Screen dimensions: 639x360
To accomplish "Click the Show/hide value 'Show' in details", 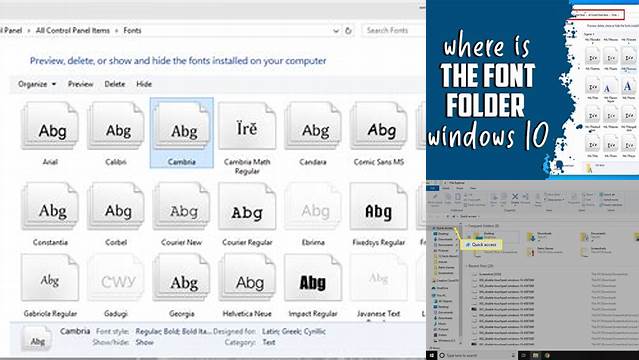I will pos(145,342).
